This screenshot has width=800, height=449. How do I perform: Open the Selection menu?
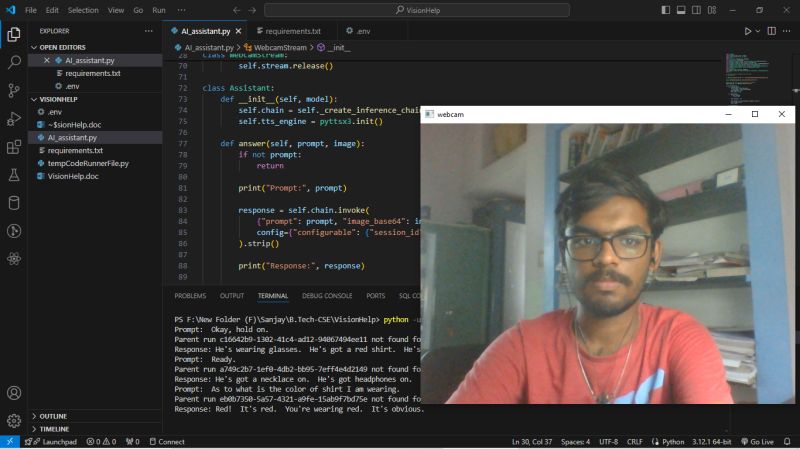point(83,10)
